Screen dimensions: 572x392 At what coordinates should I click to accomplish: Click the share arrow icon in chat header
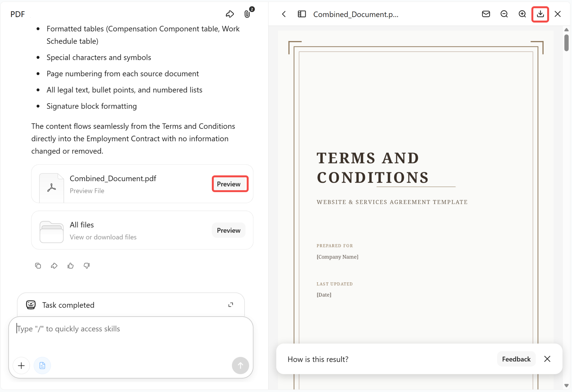230,14
